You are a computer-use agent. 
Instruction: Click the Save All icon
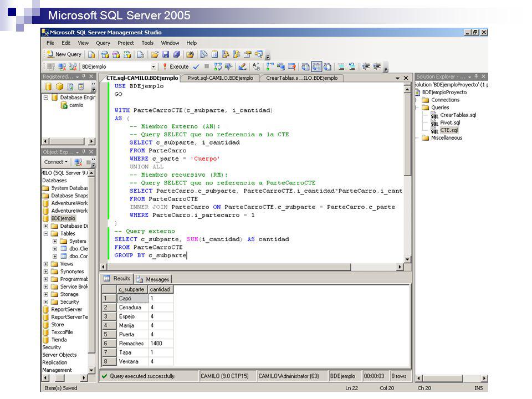click(x=176, y=54)
